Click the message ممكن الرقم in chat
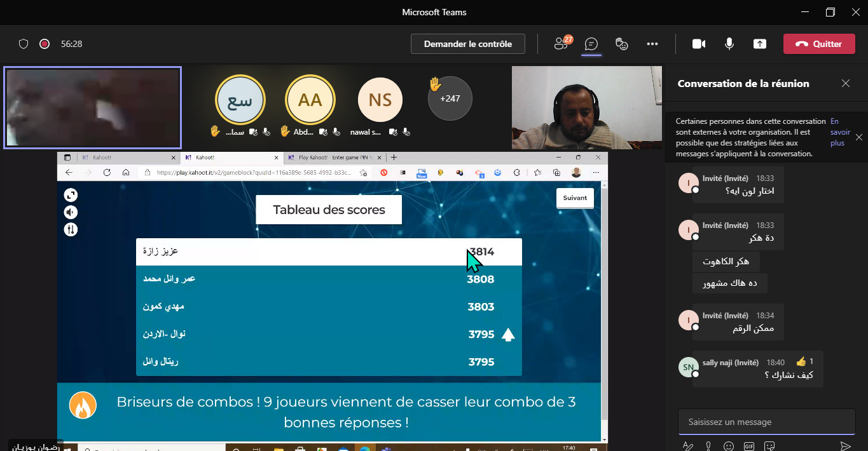 pos(753,328)
